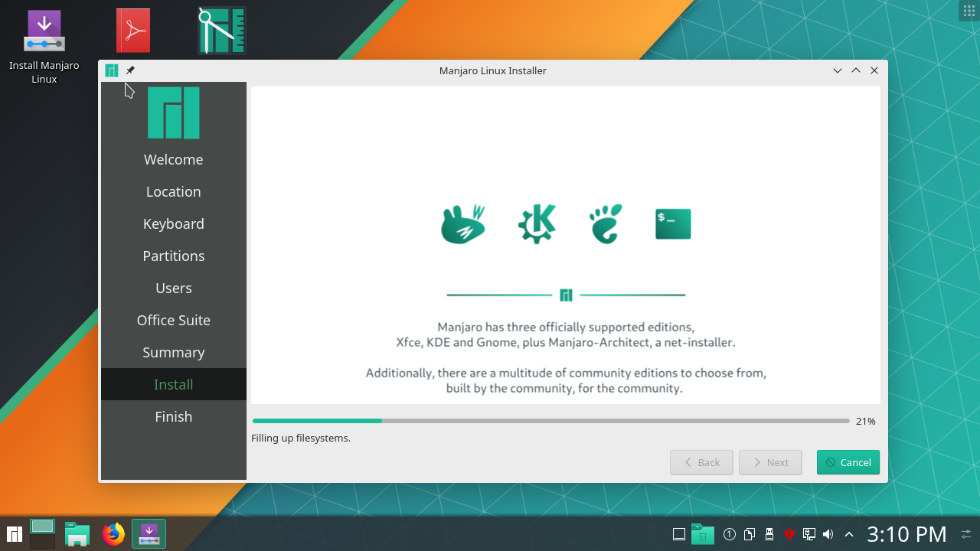Click the Manjaro logo between the divider lines
This screenshot has height=551, width=980.
566,294
